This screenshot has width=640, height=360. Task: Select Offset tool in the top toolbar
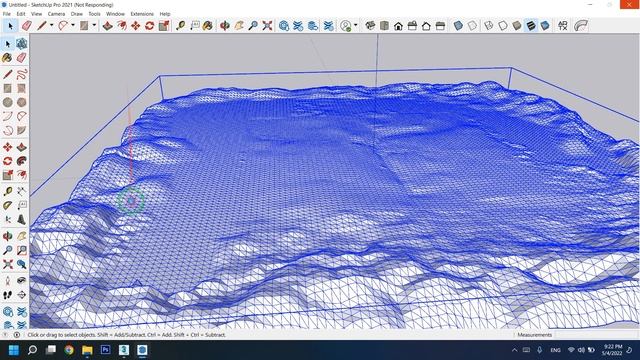tap(122, 26)
